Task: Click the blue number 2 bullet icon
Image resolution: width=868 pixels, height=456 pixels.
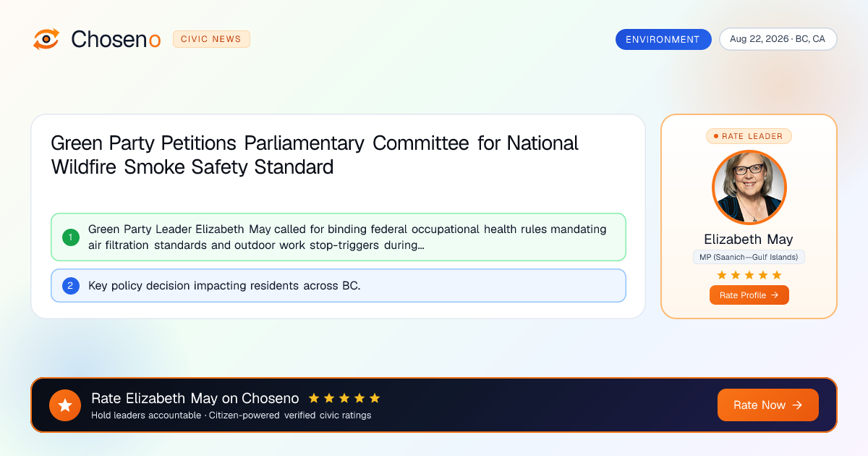Action: point(71,285)
